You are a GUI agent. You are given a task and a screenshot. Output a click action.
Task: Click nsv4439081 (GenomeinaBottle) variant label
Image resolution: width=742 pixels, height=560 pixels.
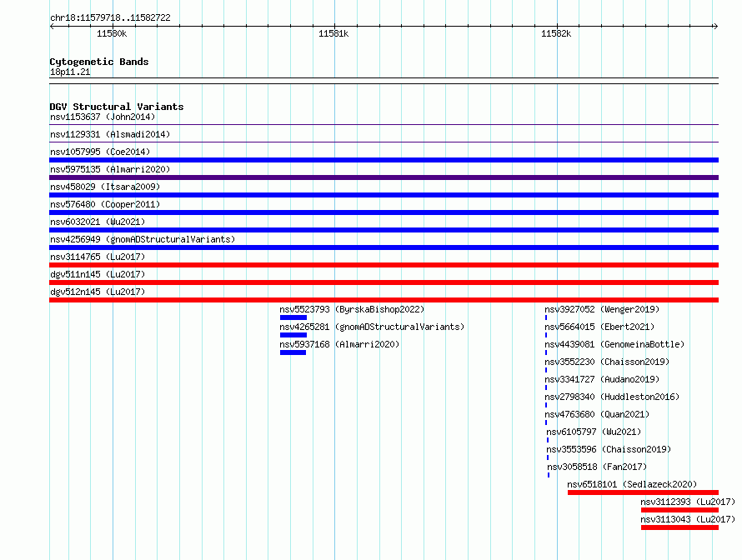(614, 344)
